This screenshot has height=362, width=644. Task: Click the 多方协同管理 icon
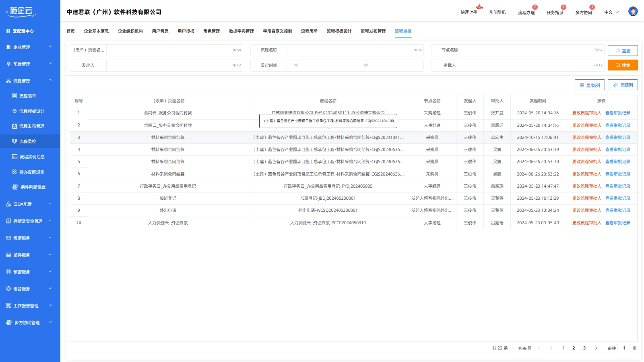click(x=9, y=323)
